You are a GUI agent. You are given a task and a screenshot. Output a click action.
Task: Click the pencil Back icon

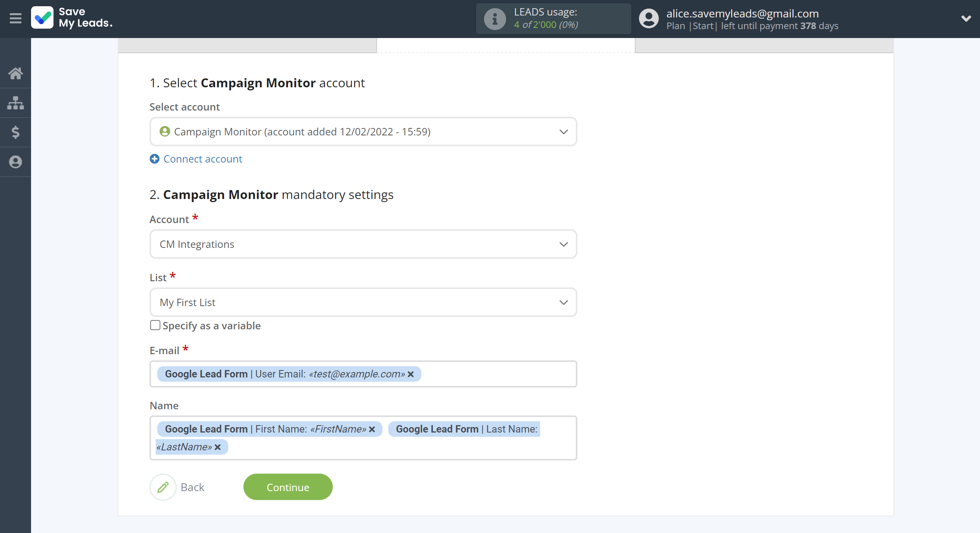[163, 487]
